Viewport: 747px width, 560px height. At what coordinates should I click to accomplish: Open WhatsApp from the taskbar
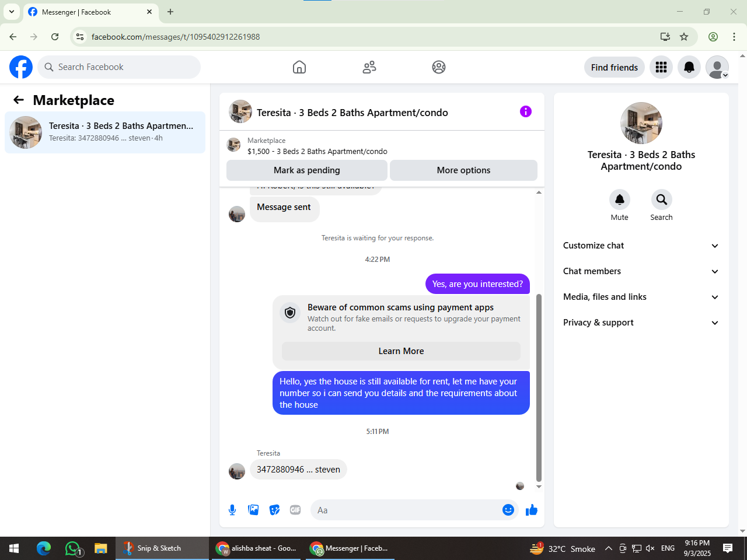(x=72, y=548)
